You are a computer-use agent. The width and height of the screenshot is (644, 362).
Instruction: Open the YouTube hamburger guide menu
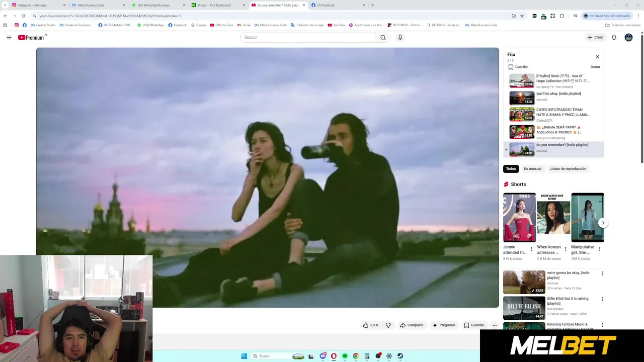click(9, 37)
